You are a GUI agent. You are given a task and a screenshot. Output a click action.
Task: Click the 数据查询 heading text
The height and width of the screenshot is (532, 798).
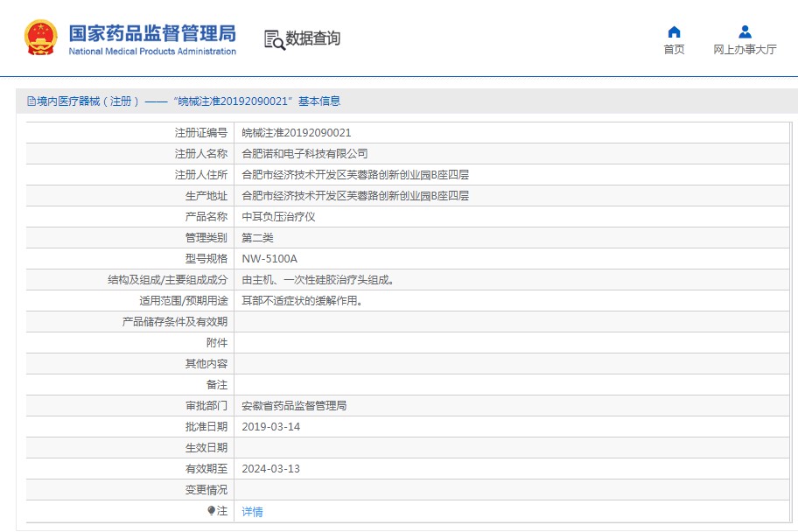tap(312, 38)
